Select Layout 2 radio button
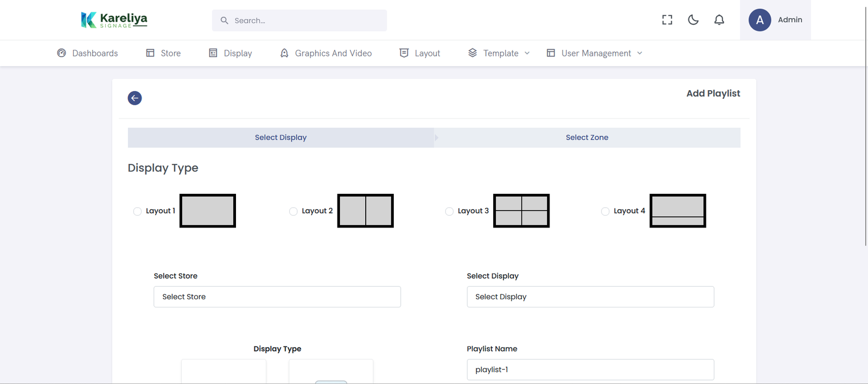 point(293,211)
